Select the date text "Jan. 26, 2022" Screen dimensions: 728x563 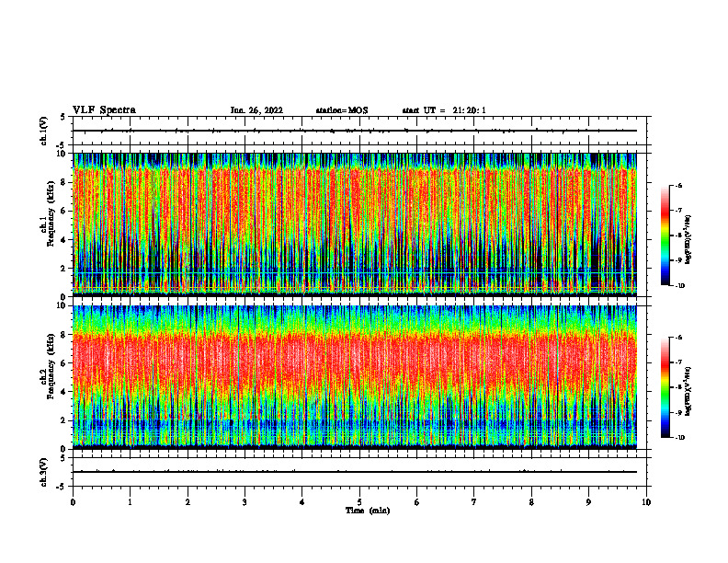coord(256,110)
